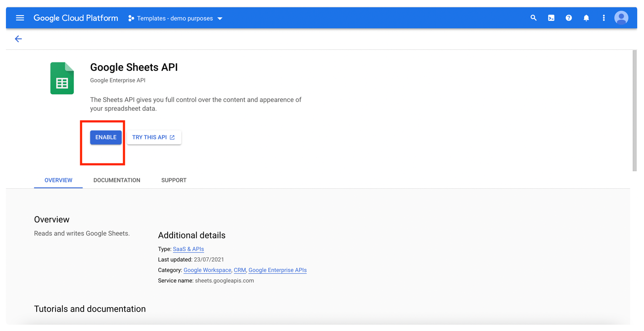Open the SaaS & APIs type link
Screen dimensions: 644x331
coord(188,249)
